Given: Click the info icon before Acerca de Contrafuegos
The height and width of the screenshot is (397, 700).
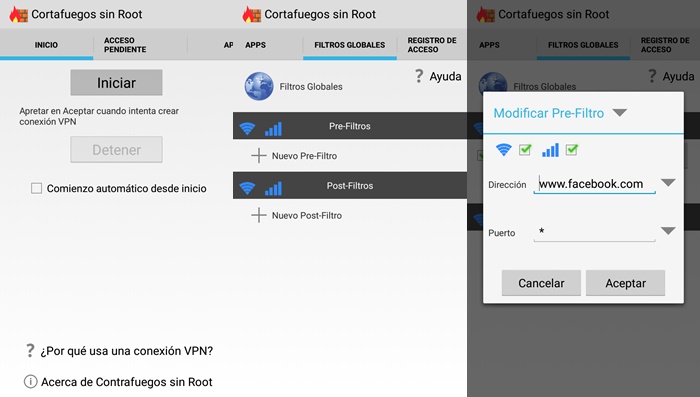Looking at the screenshot, I should point(30,382).
